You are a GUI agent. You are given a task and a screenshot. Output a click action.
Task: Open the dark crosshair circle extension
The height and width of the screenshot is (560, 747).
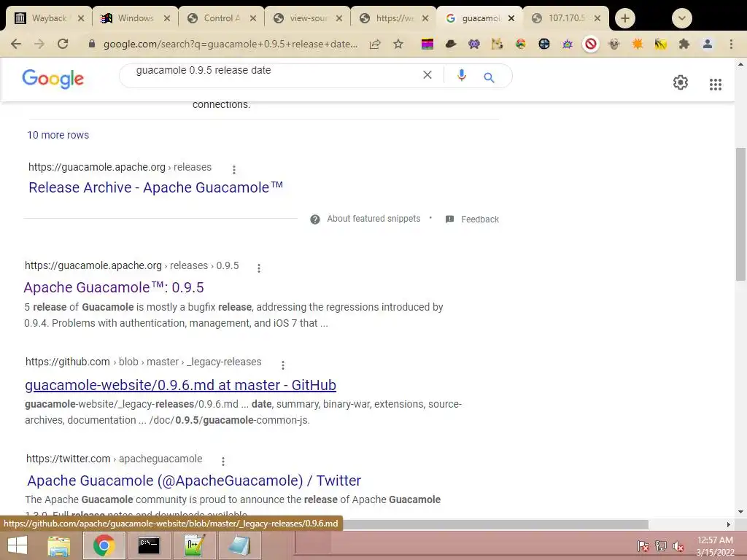click(544, 44)
